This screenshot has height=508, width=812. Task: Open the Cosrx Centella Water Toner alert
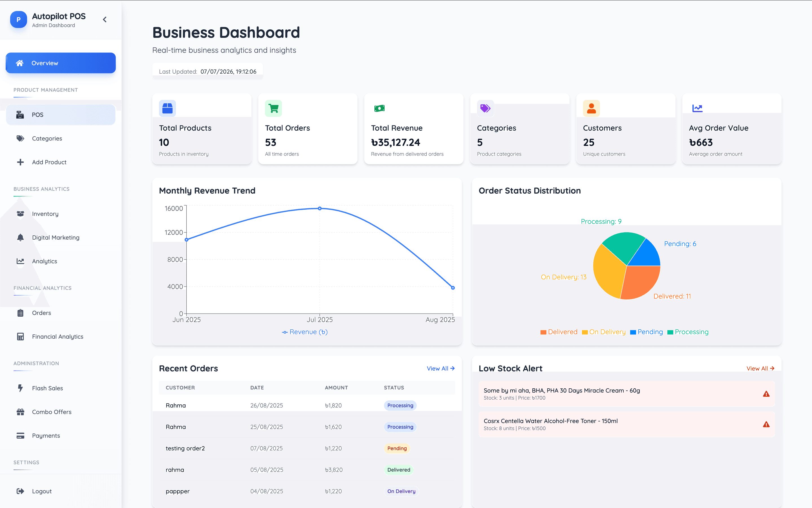(x=626, y=424)
